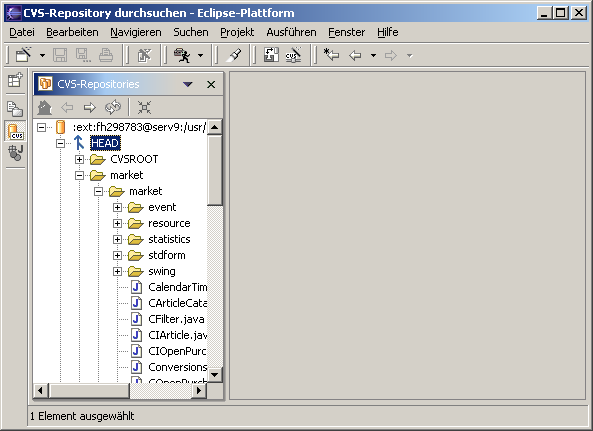Switch to Java perspective sidebar icon
Image resolution: width=593 pixels, height=431 pixels.
pyautogui.click(x=16, y=153)
